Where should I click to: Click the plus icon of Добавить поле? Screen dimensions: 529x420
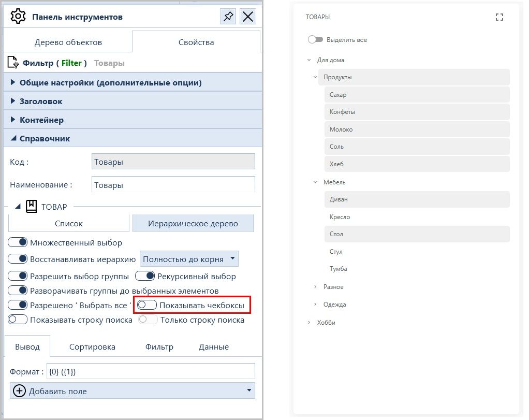click(x=19, y=391)
